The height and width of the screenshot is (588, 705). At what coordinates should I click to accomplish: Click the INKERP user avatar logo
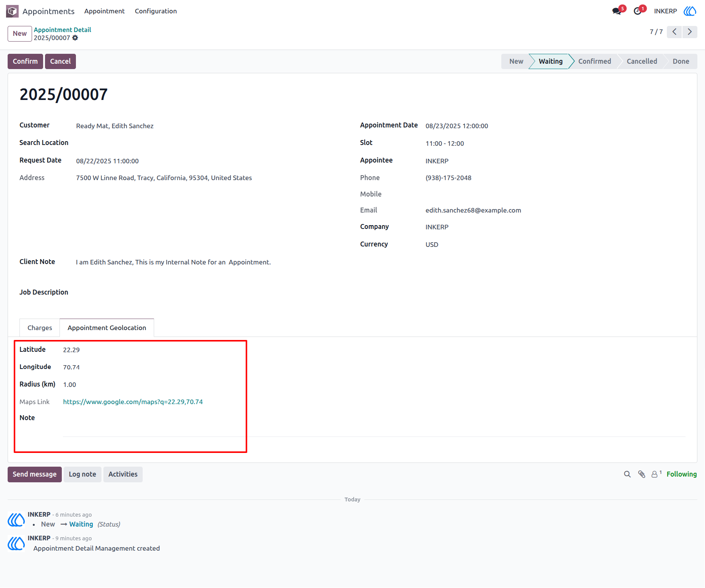tap(690, 11)
